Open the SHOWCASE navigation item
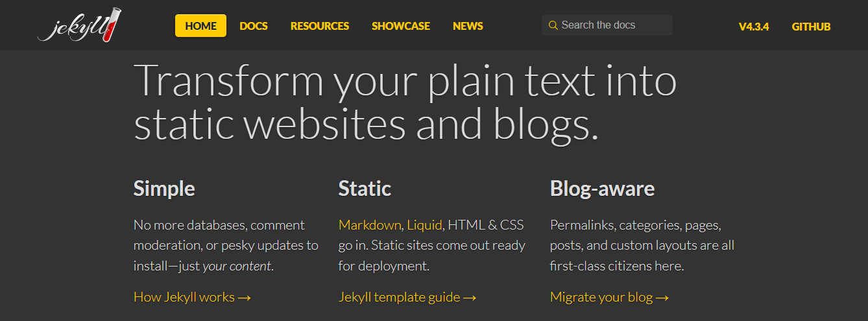The image size is (868, 321). point(400,26)
